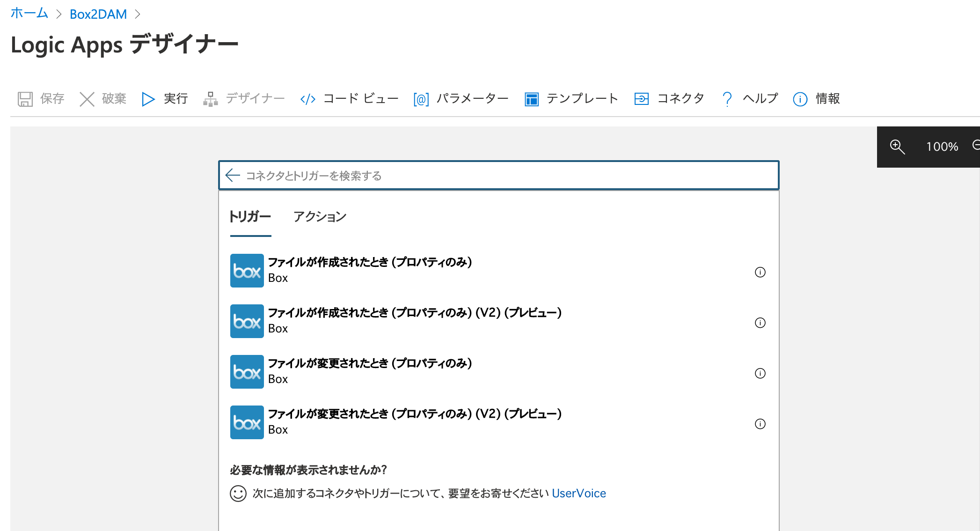Click the 実行 toolbar label

coord(176,98)
